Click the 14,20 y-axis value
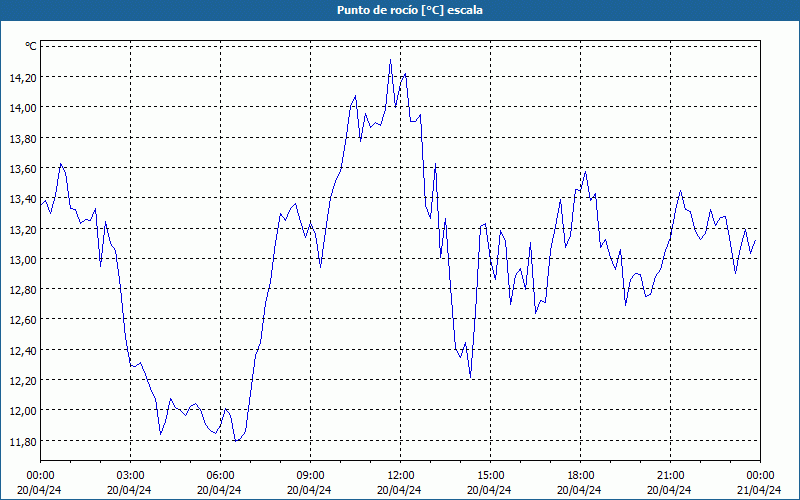This screenshot has height=500, width=800. [x=23, y=77]
